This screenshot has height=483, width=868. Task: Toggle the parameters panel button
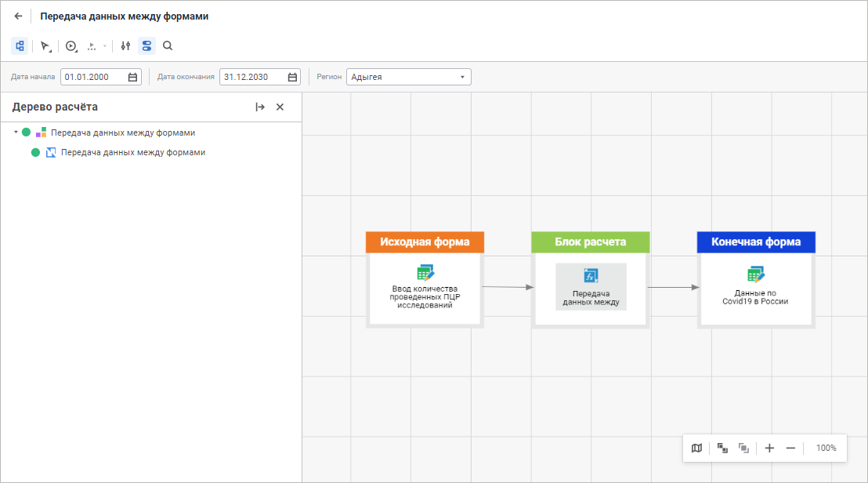(146, 46)
